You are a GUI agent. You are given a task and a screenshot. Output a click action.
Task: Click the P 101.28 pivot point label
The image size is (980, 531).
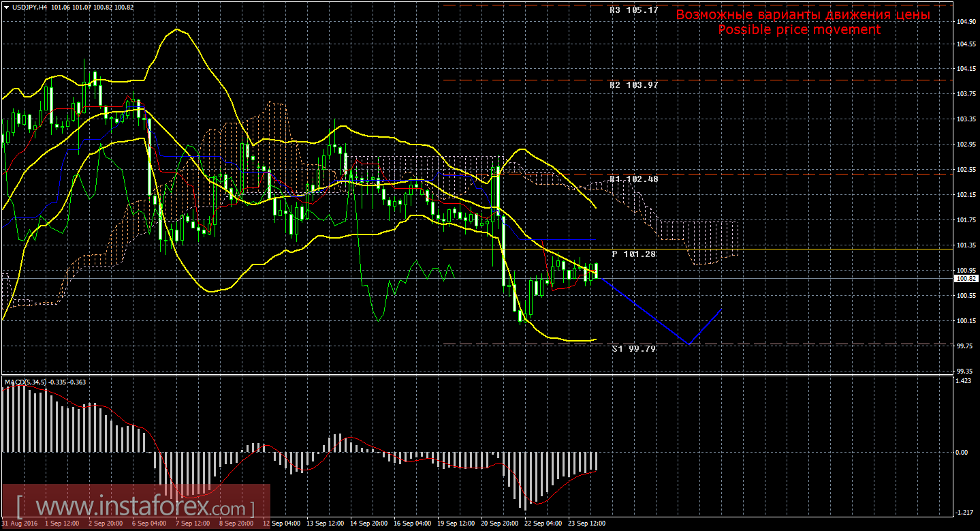tap(633, 254)
